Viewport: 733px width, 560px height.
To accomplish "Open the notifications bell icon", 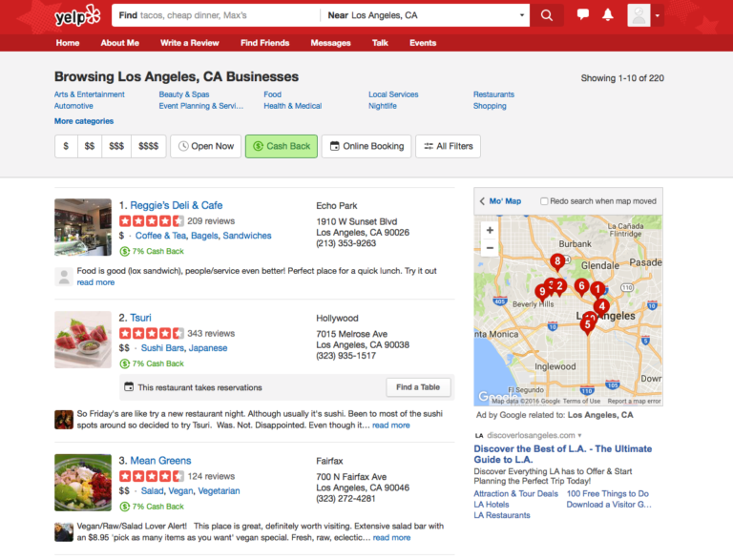I will click(x=608, y=15).
